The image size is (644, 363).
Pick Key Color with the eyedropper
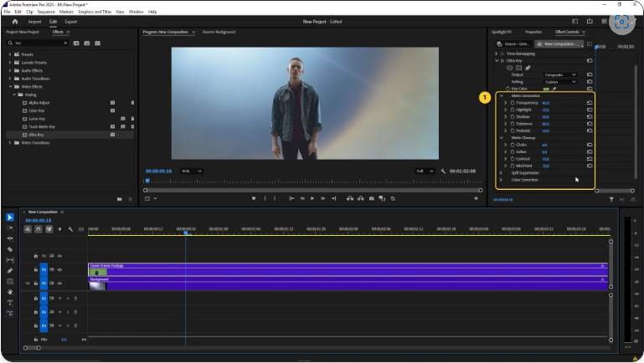click(x=554, y=89)
